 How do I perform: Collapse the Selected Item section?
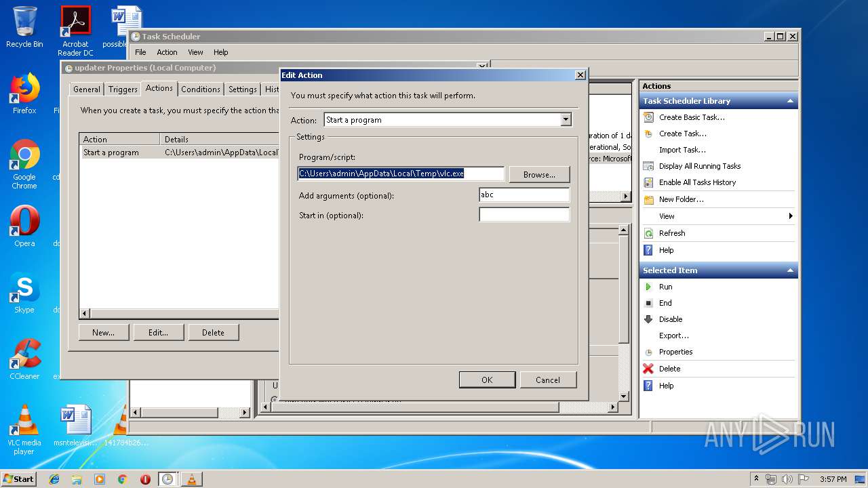tap(790, 270)
